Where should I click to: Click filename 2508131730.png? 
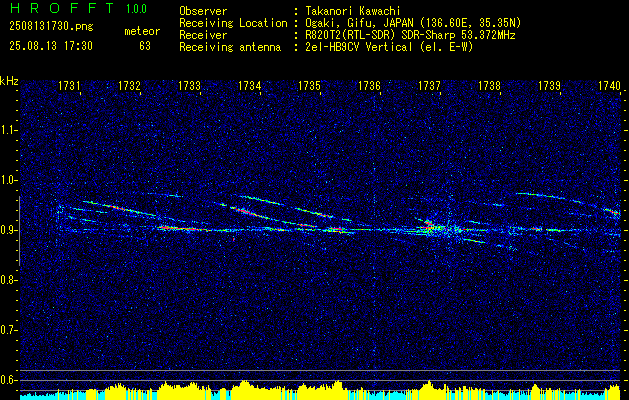point(51,27)
